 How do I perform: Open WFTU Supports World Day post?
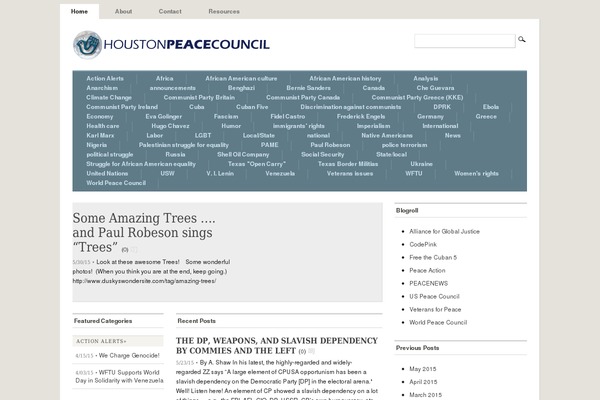(x=119, y=376)
